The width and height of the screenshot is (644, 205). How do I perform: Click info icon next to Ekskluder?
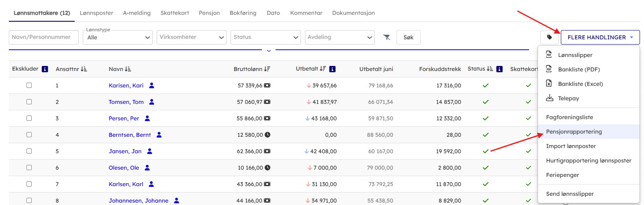45,69
